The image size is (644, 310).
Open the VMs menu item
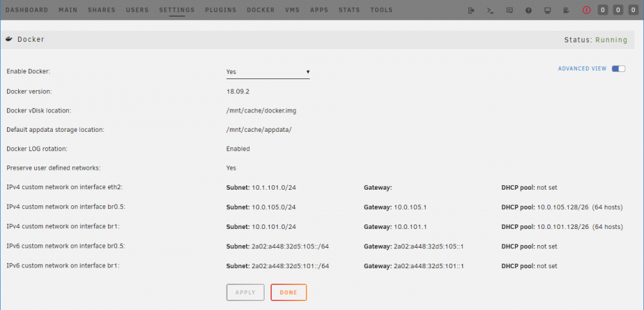coord(292,10)
